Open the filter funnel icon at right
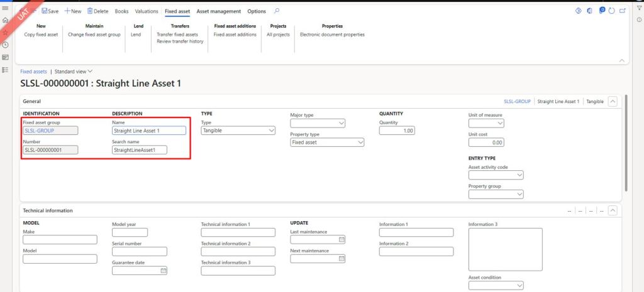Viewport: 644px width, 292px height. [639, 8]
